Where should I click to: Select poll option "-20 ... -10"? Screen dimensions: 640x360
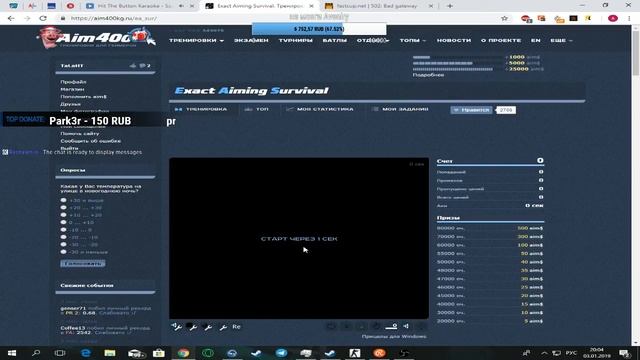pyautogui.click(x=63, y=237)
